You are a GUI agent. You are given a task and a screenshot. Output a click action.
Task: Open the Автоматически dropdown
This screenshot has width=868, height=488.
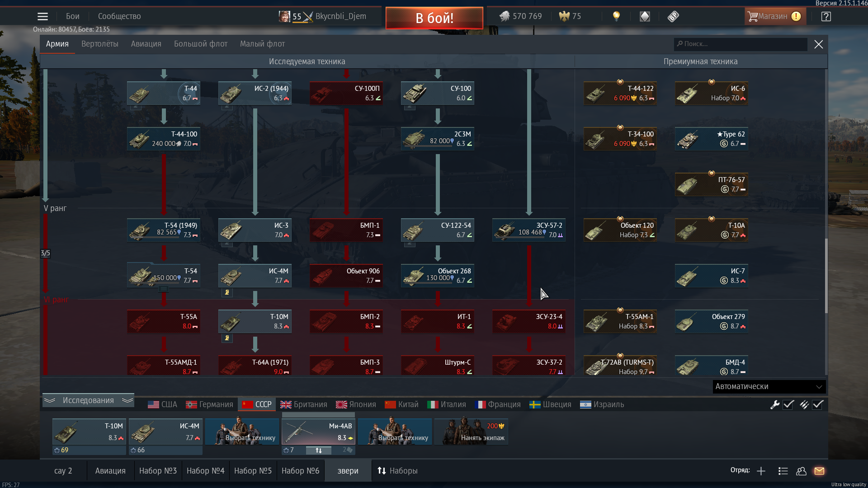pos(769,386)
